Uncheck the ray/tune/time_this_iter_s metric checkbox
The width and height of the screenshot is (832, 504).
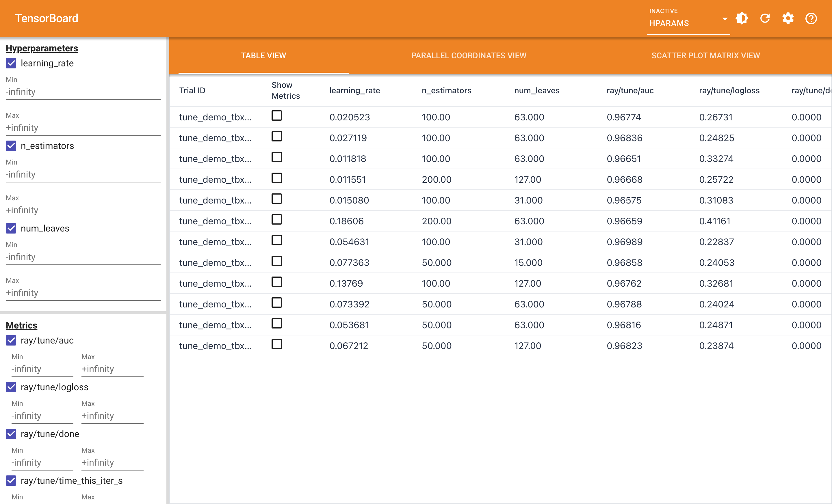11,480
